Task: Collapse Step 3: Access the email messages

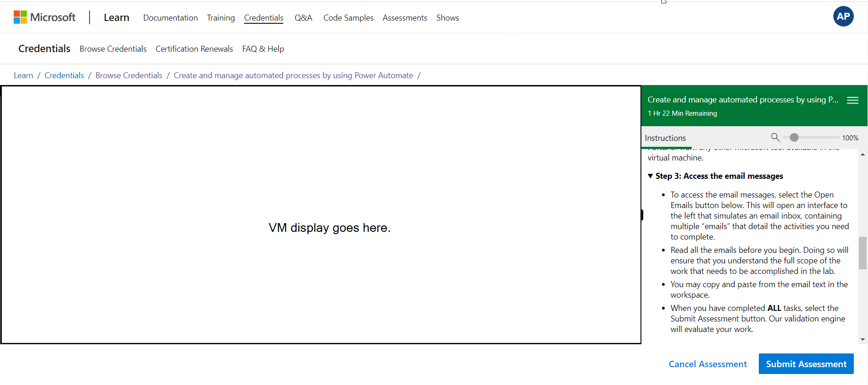Action: tap(650, 176)
